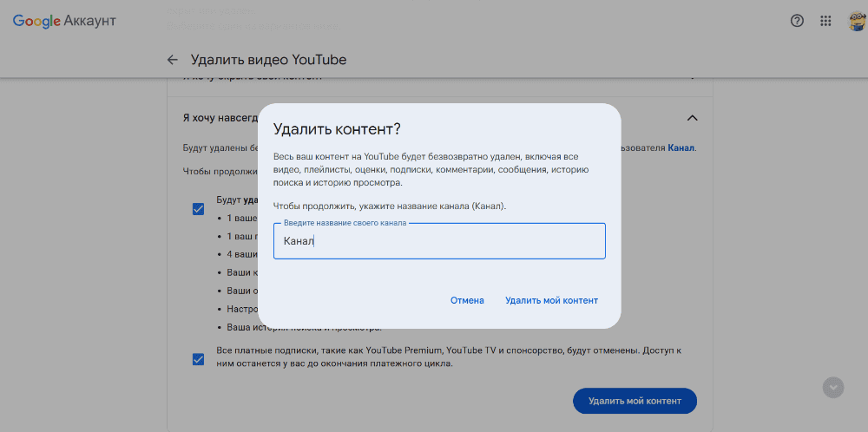Click the Удалить видео YouTube page title
This screenshot has height=432, width=868.
coord(268,60)
